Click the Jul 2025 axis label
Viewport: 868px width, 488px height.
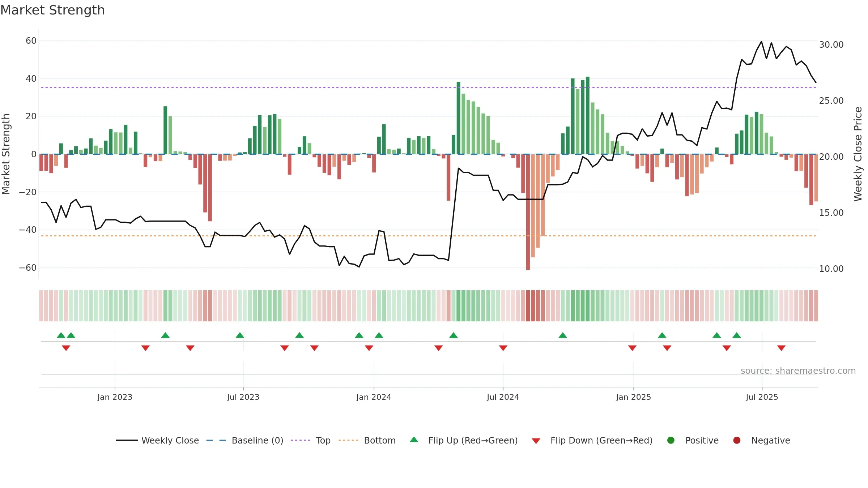tap(762, 397)
